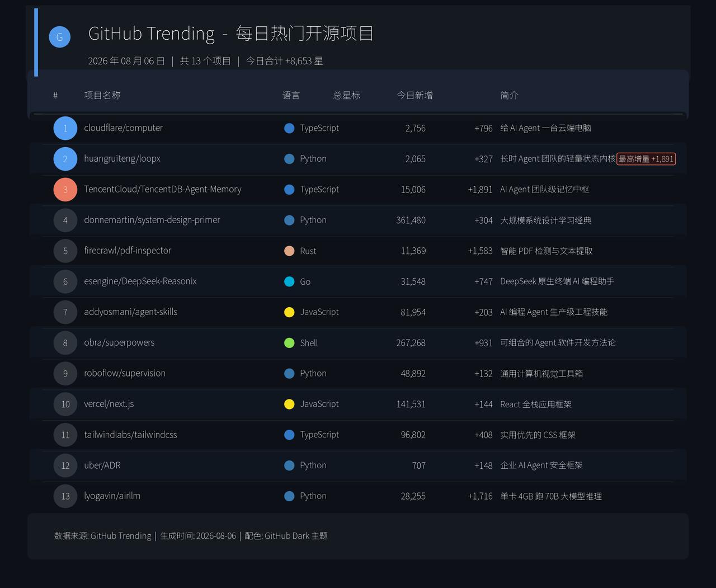
Task: Click rank badge 1 for cloudflare/computer
Action: [65, 128]
